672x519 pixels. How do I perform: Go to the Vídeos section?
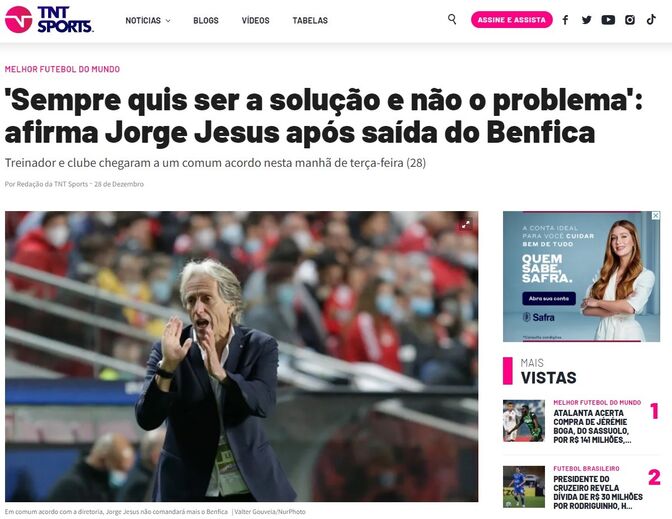point(255,21)
